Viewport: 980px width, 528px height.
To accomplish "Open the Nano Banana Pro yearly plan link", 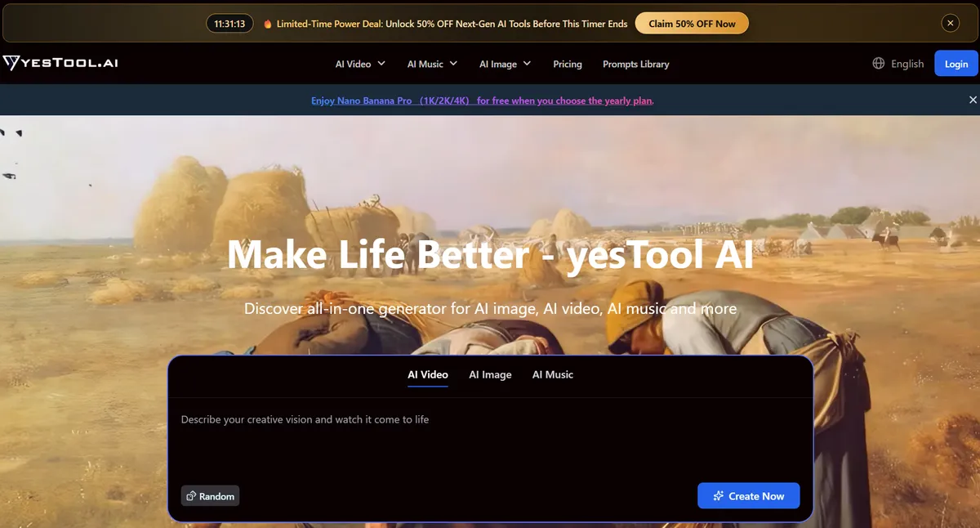I will click(483, 101).
